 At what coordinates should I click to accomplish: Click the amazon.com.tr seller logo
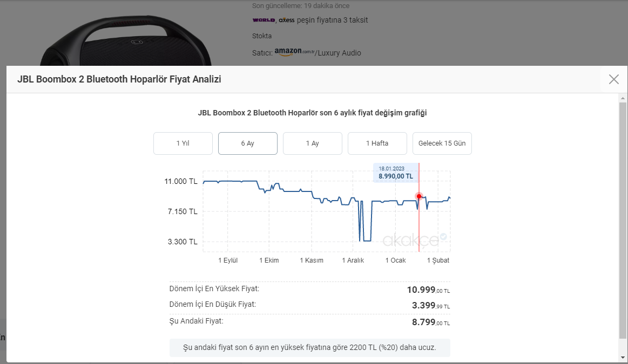tap(294, 52)
